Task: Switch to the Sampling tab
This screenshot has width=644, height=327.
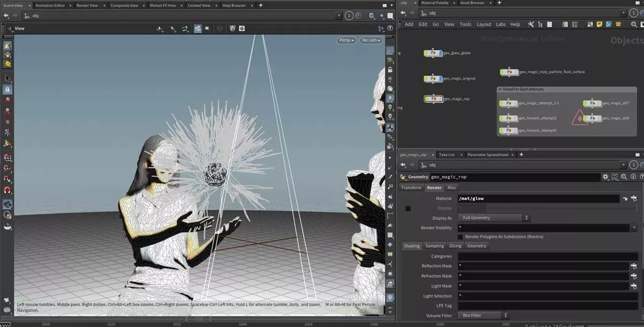Action: click(434, 246)
